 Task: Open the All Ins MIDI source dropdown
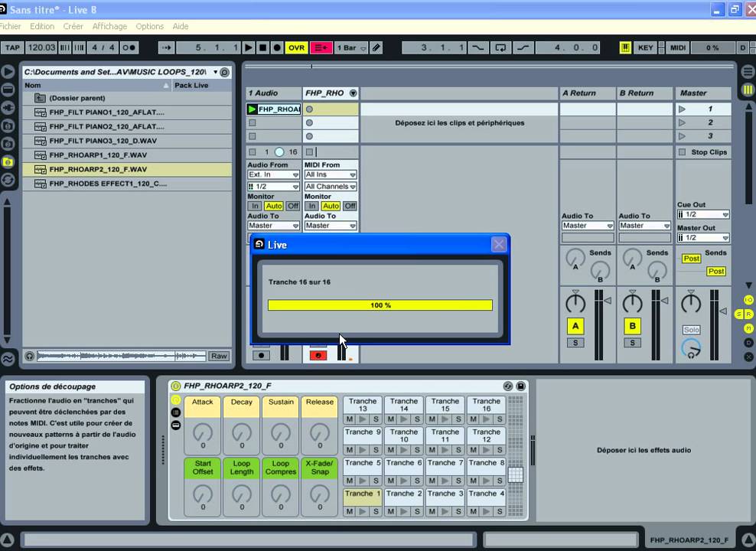click(331, 174)
